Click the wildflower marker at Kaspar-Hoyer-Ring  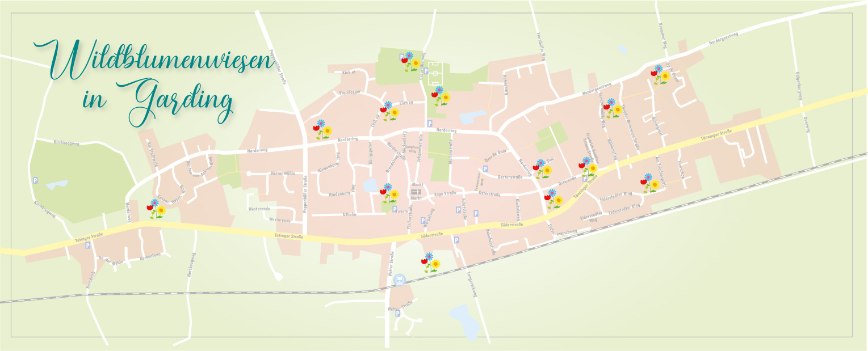[x=155, y=209]
